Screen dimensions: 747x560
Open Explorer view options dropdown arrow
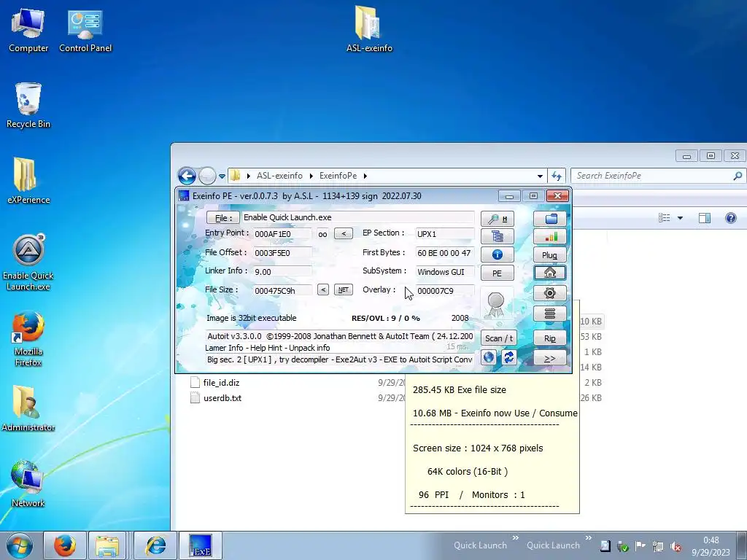tap(680, 218)
